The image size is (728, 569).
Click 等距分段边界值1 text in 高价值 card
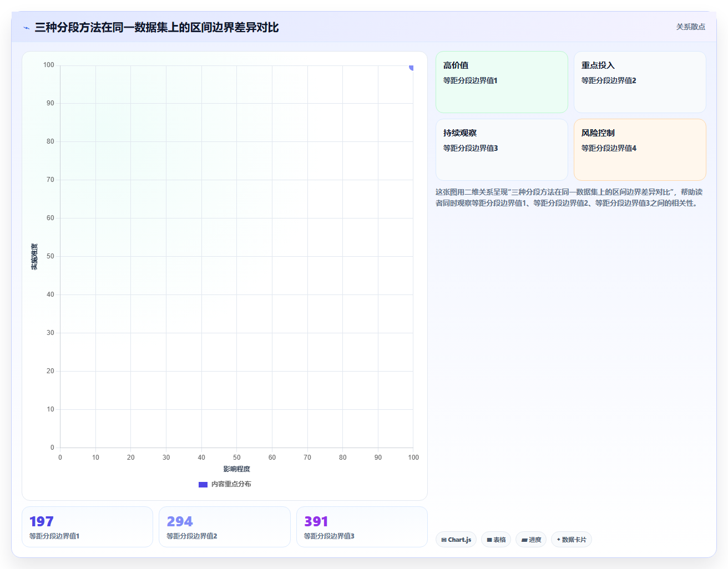(x=471, y=80)
